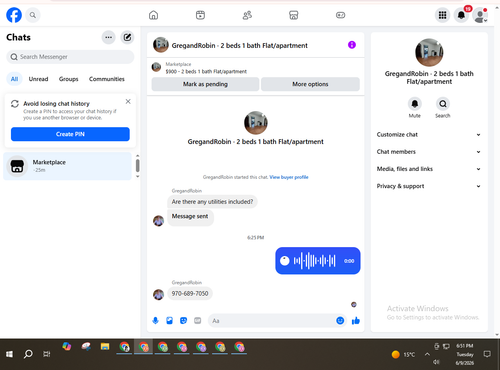Screen dimensions: 500x370
Task: Open the account profile avatar menu
Action: pos(480,15)
